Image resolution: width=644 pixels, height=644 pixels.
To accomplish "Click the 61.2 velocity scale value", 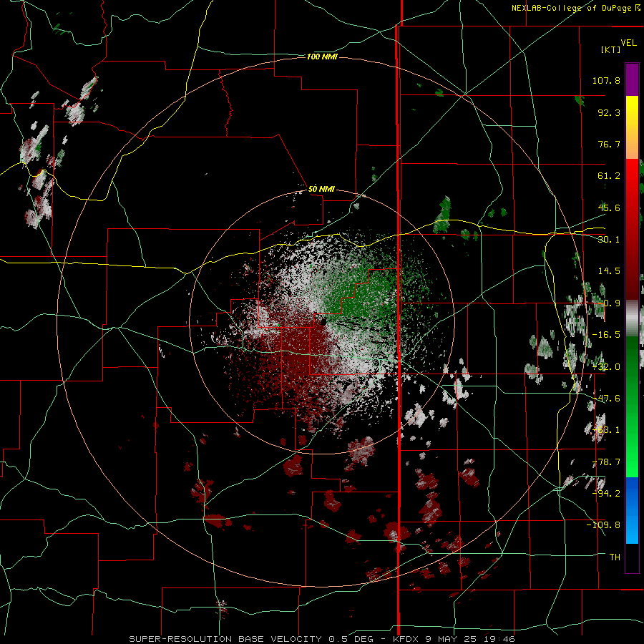I will coord(609,176).
